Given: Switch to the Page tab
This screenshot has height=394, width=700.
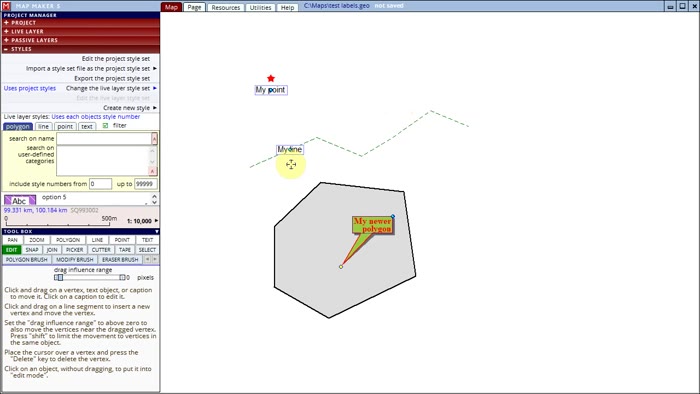Looking at the screenshot, I should (194, 7).
